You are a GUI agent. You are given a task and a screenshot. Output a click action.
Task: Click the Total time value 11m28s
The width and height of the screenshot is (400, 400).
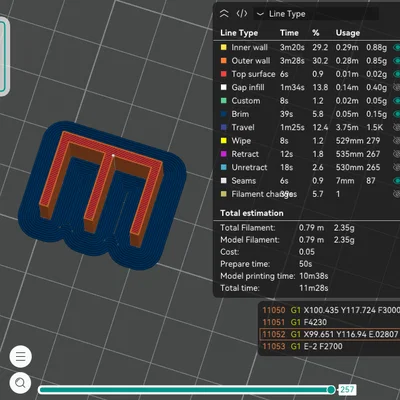coord(313,288)
